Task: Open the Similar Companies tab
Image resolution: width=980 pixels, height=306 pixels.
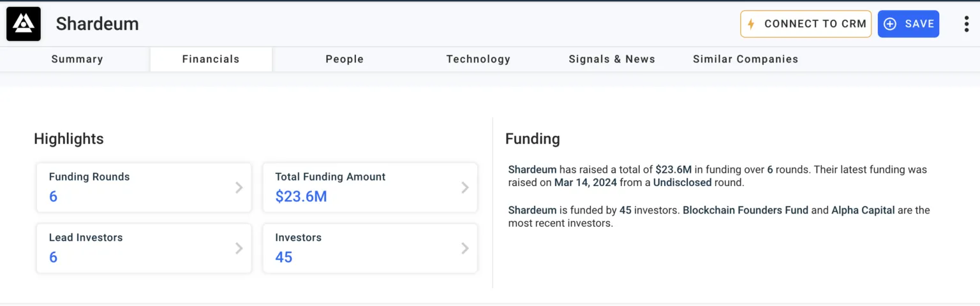Action: point(745,59)
